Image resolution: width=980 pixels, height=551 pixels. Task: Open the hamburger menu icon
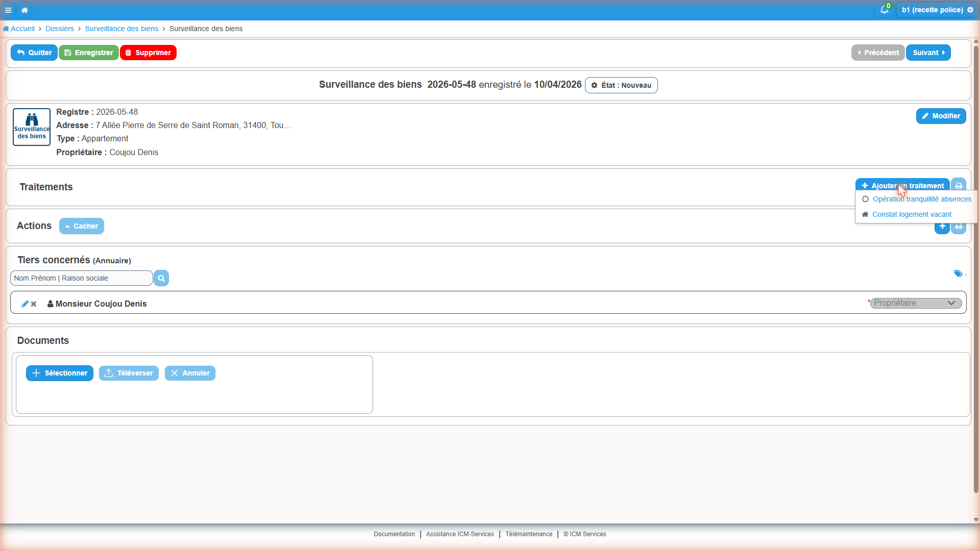(8, 10)
